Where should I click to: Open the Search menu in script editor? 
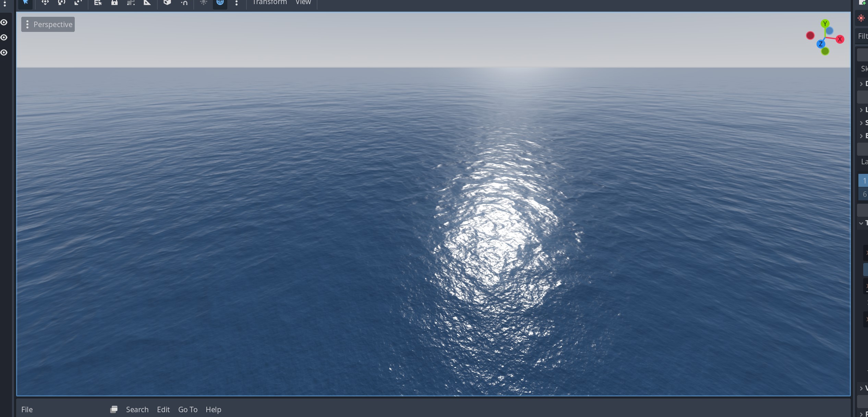pyautogui.click(x=137, y=409)
